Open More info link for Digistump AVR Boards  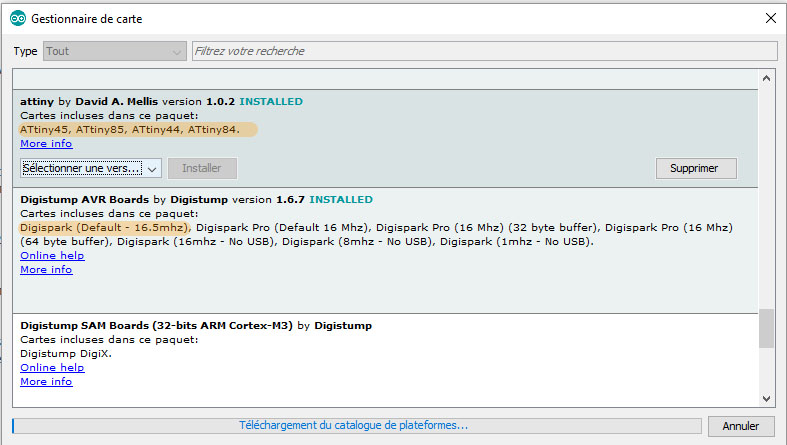click(x=46, y=269)
